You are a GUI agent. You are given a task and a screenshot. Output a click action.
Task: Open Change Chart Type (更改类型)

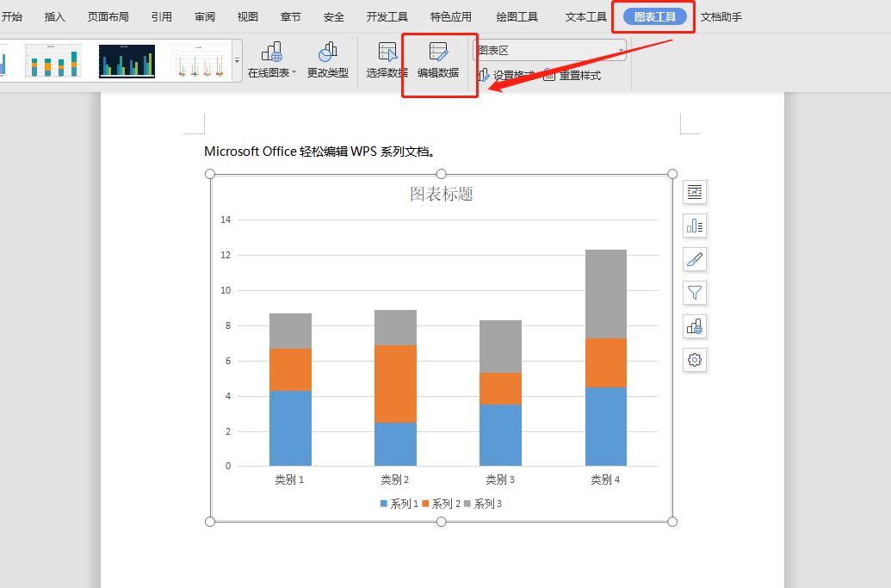[x=327, y=59]
